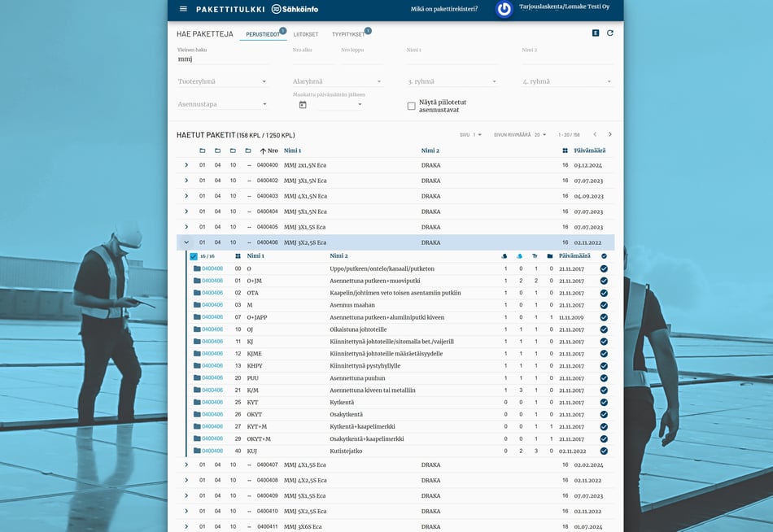The image size is (773, 532).
Task: Collapse the expanded MMJ 3X2,5S Eca row
Action: click(186, 242)
